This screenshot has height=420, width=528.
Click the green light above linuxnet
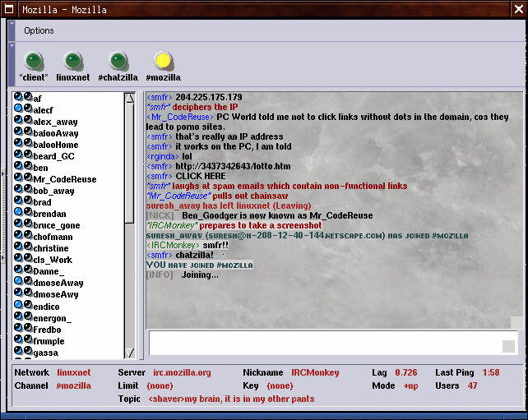(x=73, y=62)
